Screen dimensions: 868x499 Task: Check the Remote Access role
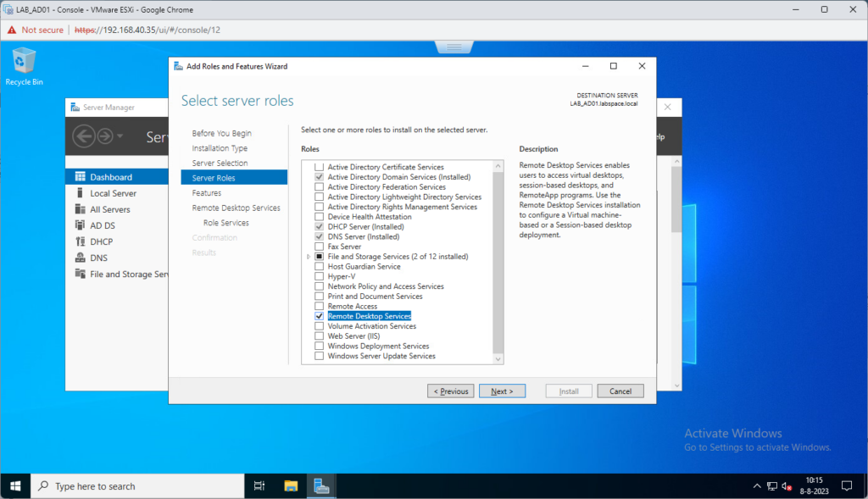coord(319,307)
